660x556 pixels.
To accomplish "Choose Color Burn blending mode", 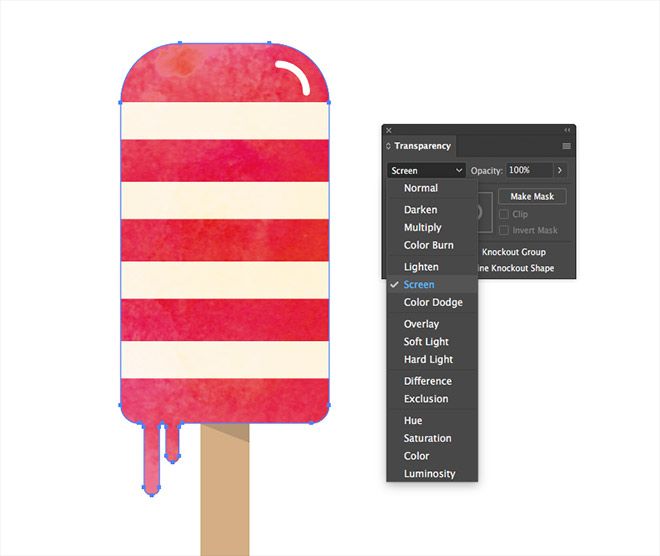I will click(x=432, y=245).
